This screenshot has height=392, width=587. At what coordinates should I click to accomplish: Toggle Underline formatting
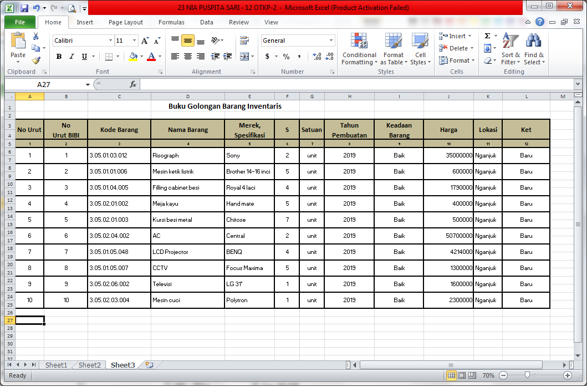84,57
